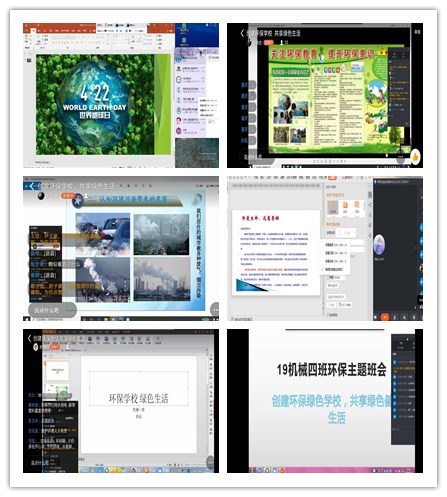Select the checked option in the dropdown list
Screen dimensions: 447x497
pyautogui.click(x=334, y=269)
